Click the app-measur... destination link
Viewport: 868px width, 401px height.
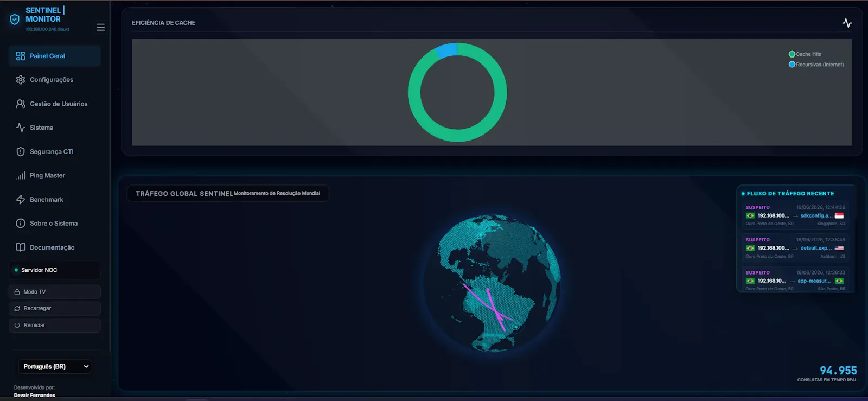tap(814, 281)
